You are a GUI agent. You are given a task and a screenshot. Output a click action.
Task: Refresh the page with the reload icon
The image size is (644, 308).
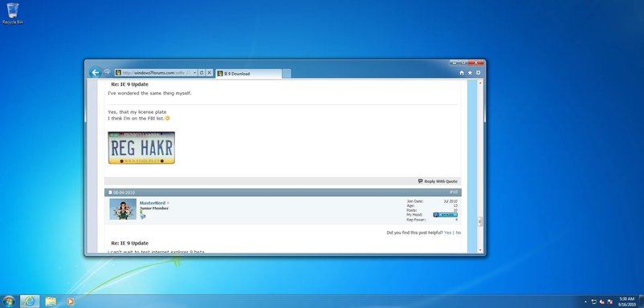[202, 73]
